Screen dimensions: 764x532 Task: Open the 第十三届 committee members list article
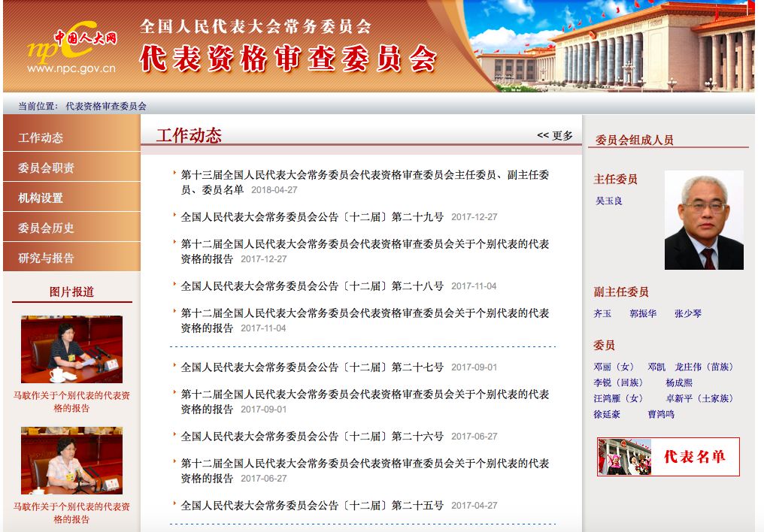pyautogui.click(x=365, y=182)
